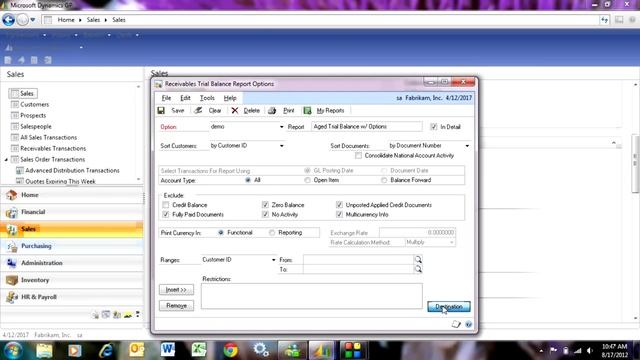Toggle Unposted Applied Credit Documents checkbox
The width and height of the screenshot is (640, 360).
click(339, 205)
